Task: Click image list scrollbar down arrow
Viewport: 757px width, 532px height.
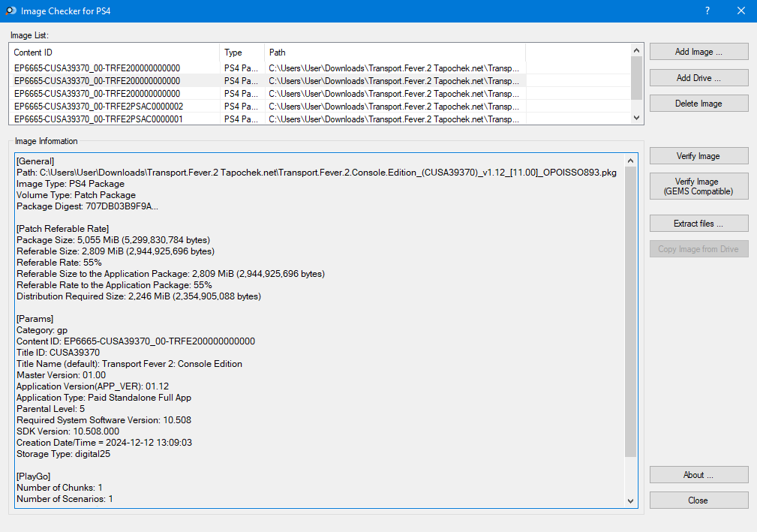Action: (636, 118)
